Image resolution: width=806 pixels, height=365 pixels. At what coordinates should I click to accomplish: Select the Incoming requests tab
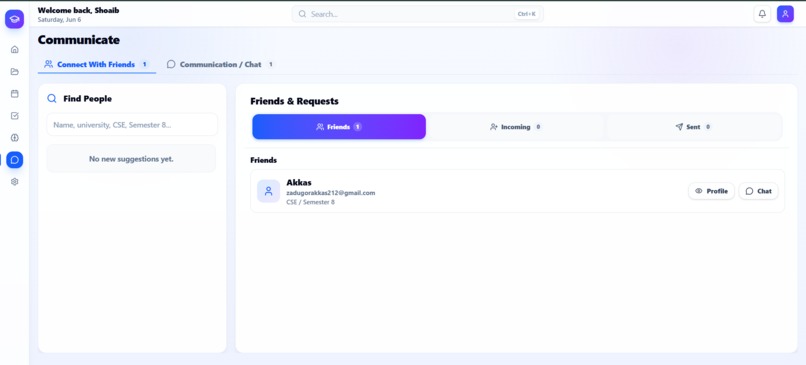coord(515,126)
